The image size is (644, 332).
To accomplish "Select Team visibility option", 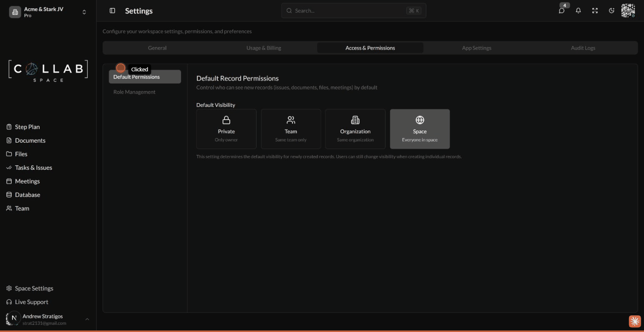I will coord(291,129).
